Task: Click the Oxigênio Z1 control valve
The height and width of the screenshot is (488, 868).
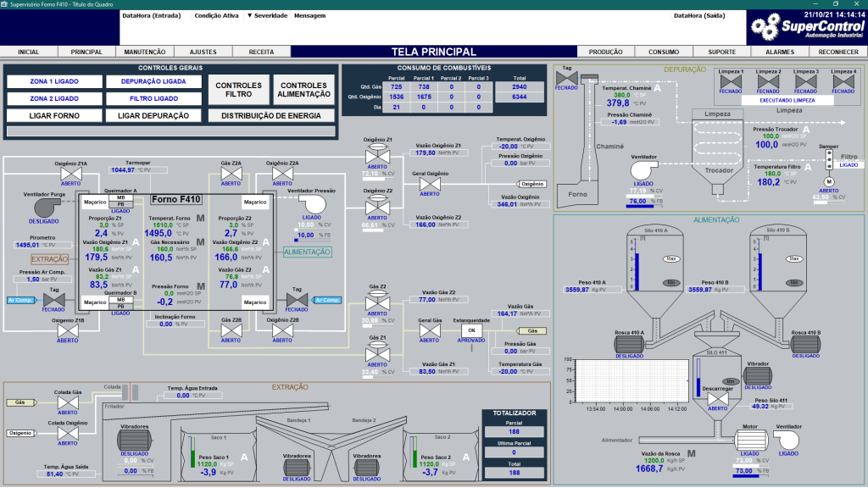Action: pyautogui.click(x=377, y=154)
